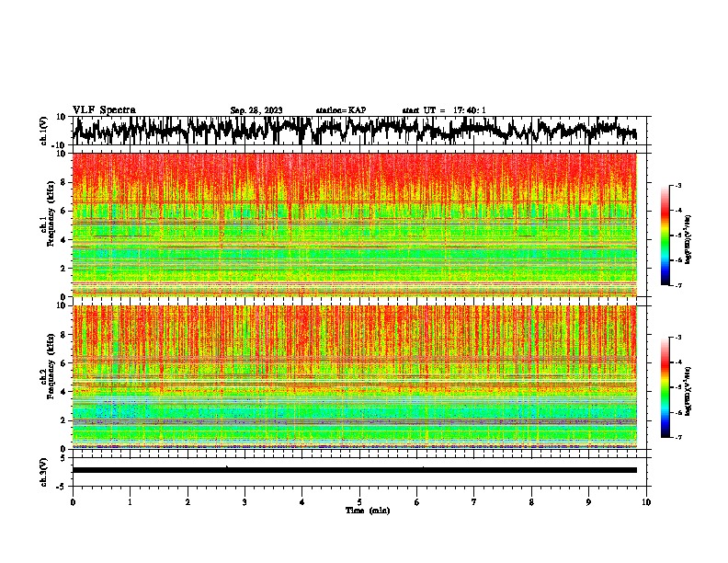Click the ch.2 colorbar log(PSD) label

688,391
